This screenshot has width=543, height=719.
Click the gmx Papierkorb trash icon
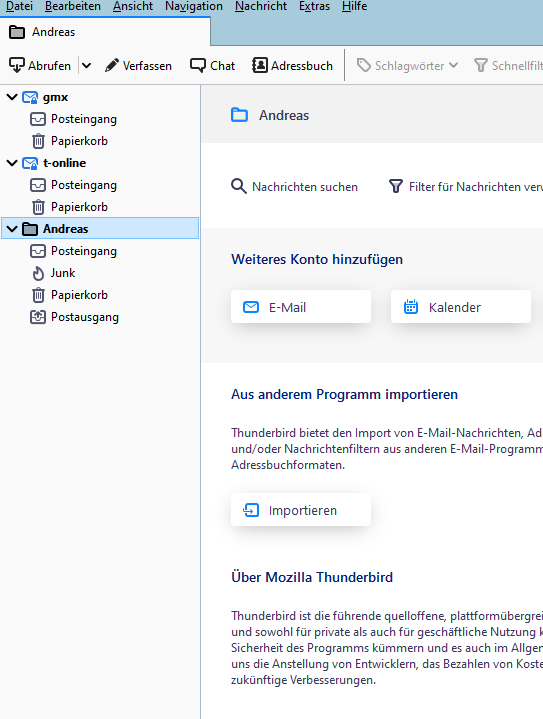pos(39,141)
